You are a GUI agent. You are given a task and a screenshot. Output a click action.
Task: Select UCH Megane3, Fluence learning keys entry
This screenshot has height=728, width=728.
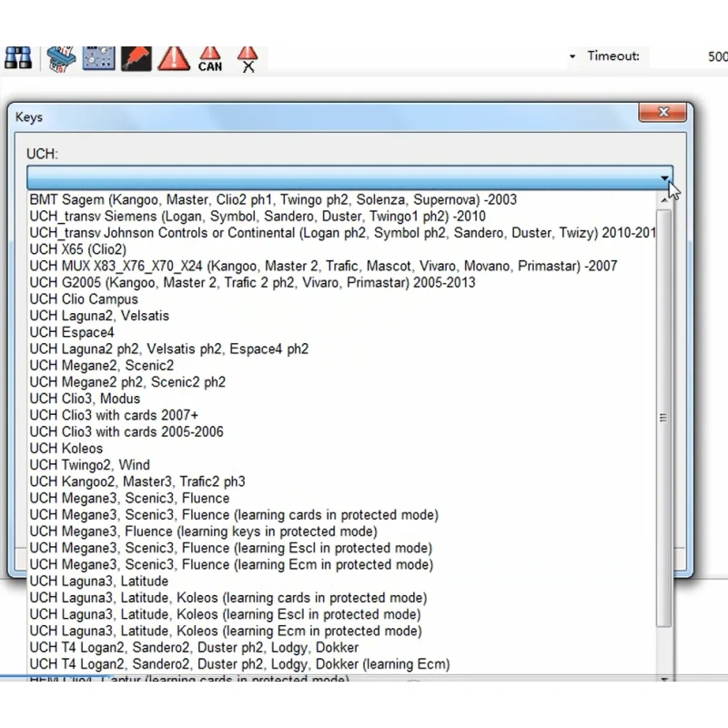[342, 531]
